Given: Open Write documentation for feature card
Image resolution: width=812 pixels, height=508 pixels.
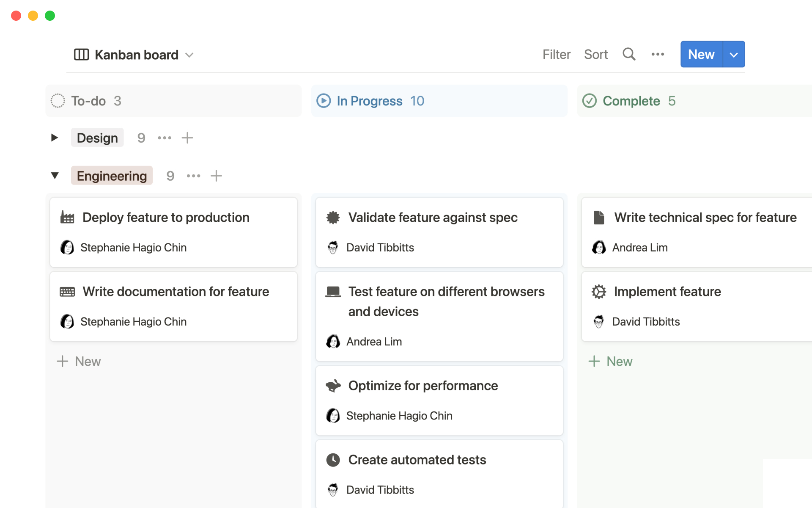Looking at the screenshot, I should click(176, 292).
